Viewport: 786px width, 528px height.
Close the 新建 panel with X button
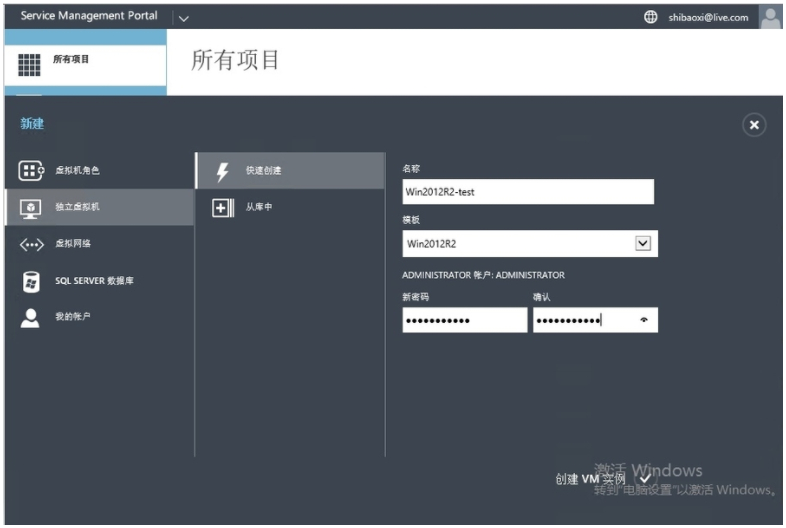click(x=754, y=125)
